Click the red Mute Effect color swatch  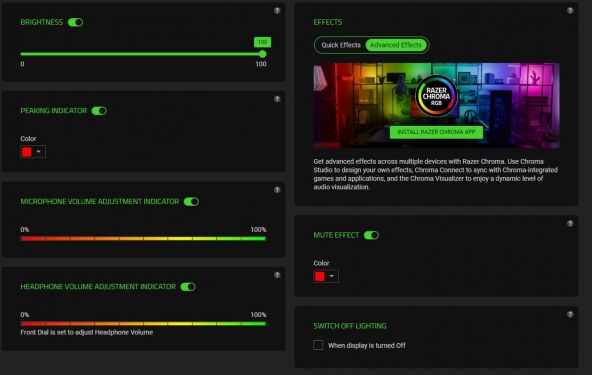click(x=320, y=276)
